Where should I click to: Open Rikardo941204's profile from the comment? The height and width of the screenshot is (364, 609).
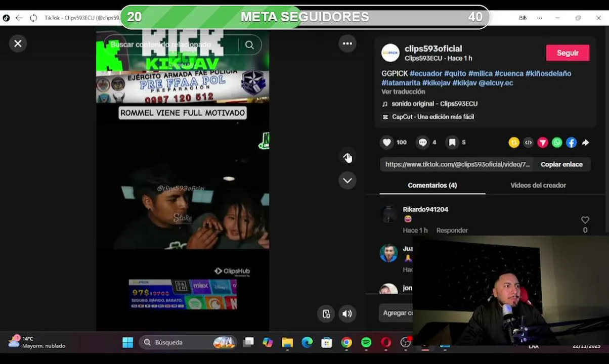point(425,209)
